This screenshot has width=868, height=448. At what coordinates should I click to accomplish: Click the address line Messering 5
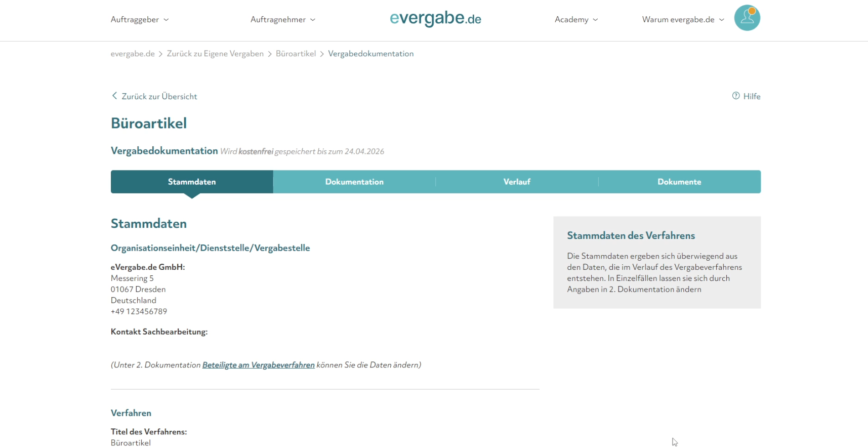coord(132,278)
